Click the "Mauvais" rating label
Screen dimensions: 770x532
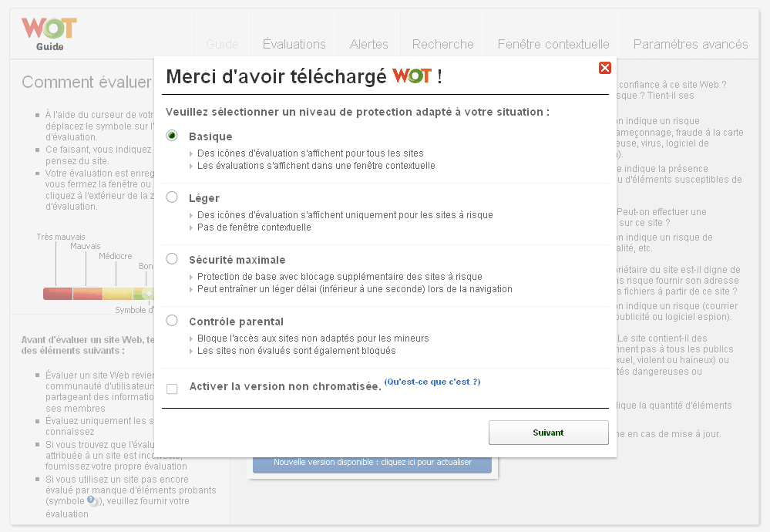pos(85,246)
